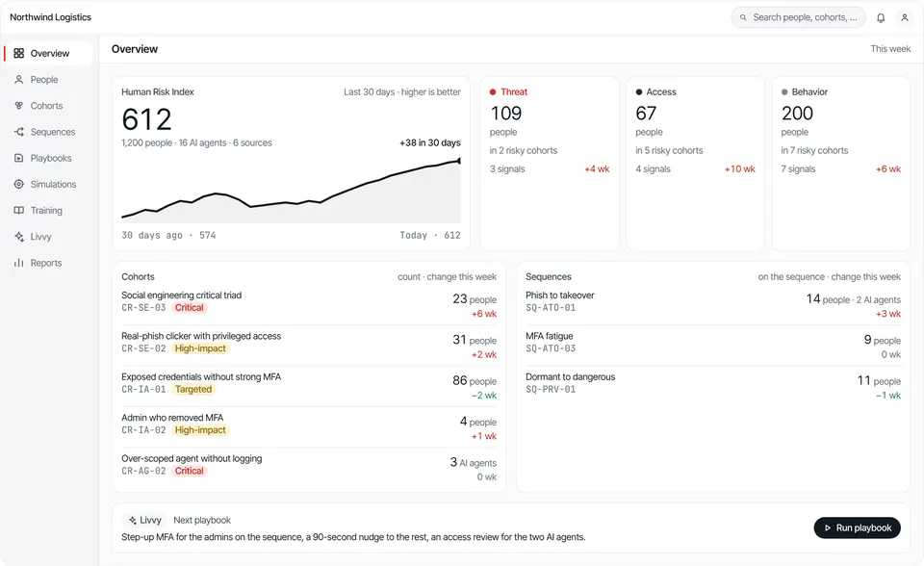Click the High-impact tag next to CR-SE-02

(x=200, y=348)
